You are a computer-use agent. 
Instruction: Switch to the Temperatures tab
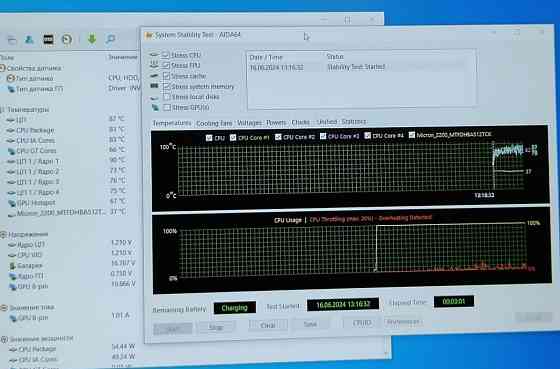pos(172,123)
